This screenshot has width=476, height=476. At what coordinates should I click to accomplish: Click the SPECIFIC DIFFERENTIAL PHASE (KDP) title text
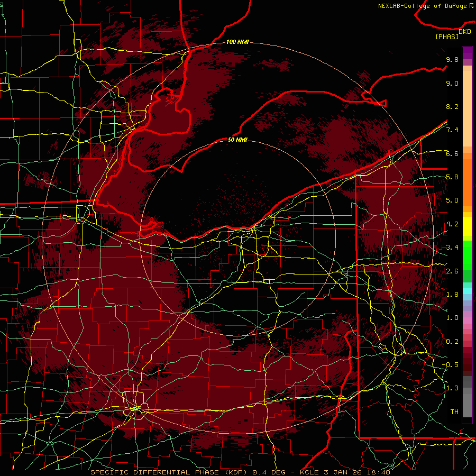tap(170, 472)
